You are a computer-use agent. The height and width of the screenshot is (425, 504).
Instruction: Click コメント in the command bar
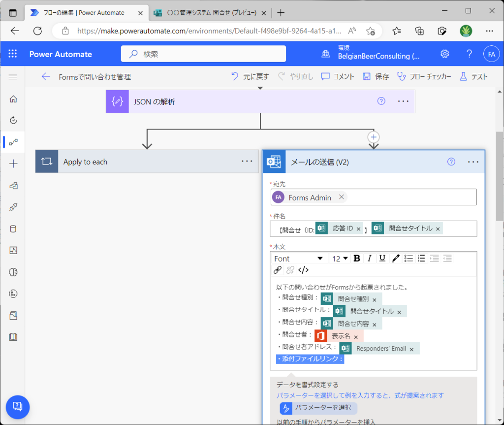[x=338, y=76]
